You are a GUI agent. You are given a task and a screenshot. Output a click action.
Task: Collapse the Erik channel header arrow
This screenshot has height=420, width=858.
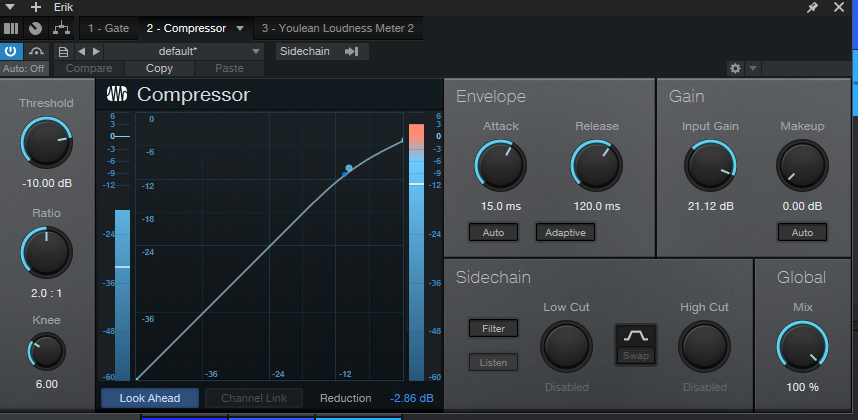(x=10, y=7)
